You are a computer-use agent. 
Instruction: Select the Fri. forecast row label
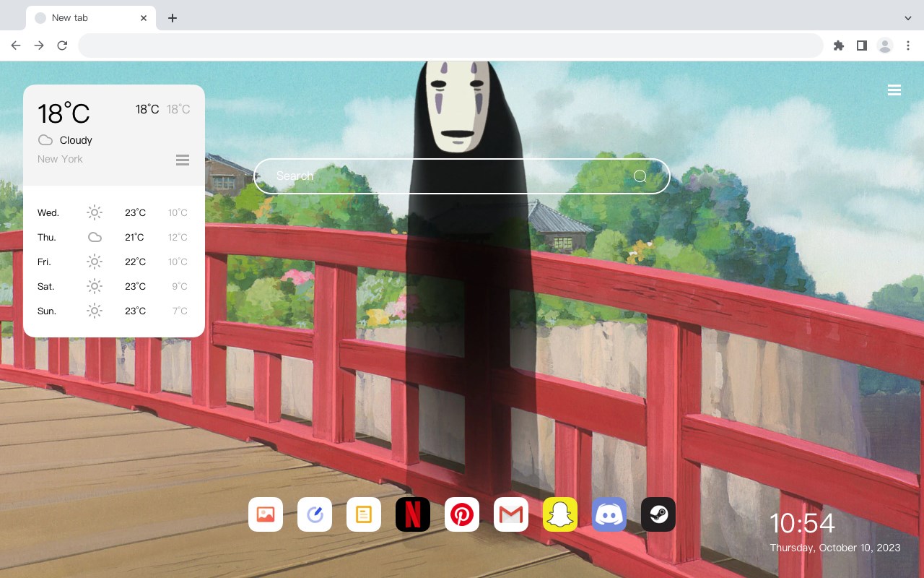pos(44,262)
